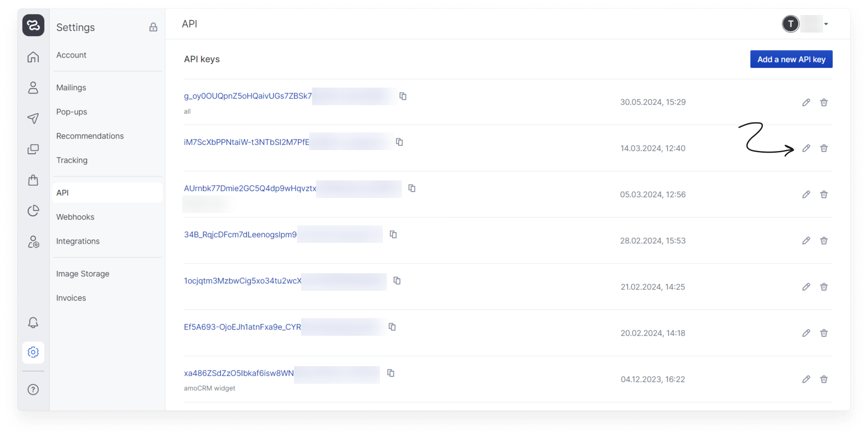Viewport: 868px width, 437px height.
Task: Select Tracking in settings menu
Action: [x=72, y=160]
